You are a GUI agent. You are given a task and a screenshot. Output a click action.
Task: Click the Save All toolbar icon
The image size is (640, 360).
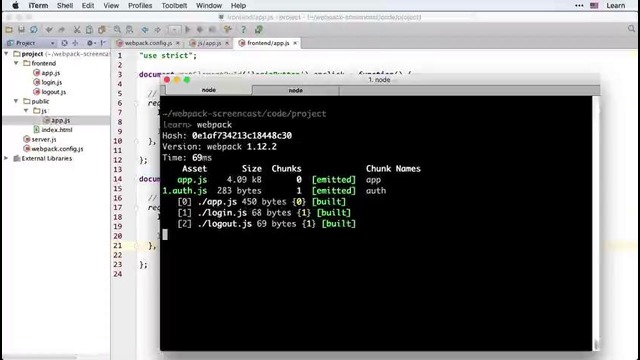tap(21, 29)
